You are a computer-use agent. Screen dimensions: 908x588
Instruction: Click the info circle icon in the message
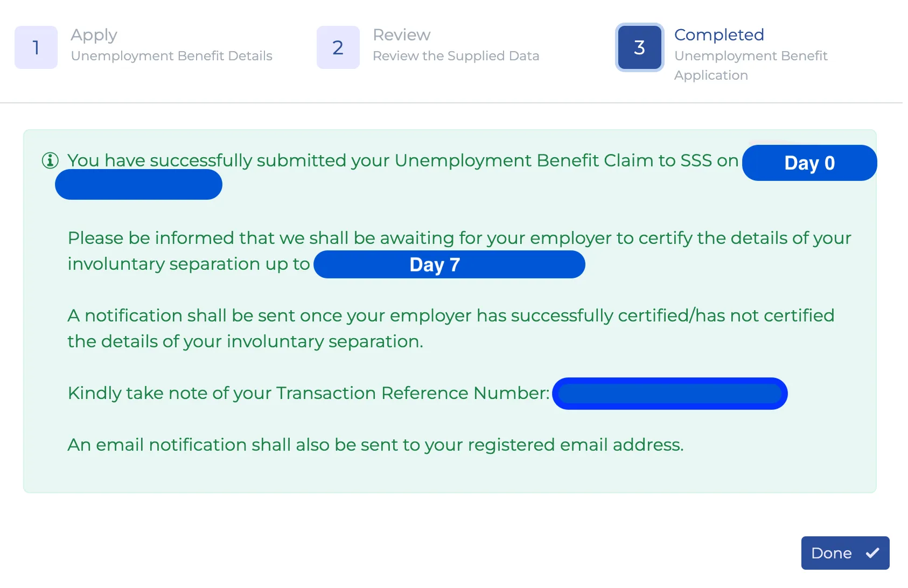50,160
